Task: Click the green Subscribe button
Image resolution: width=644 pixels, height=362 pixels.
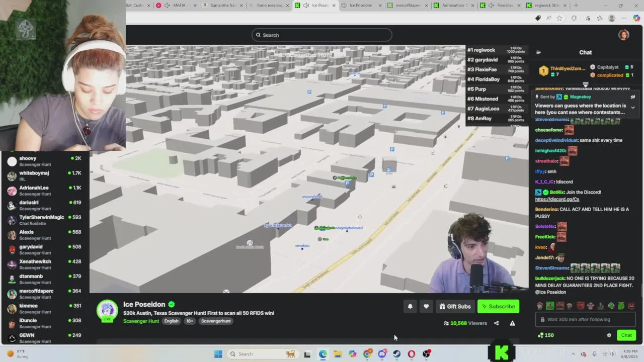Action: [x=498, y=307]
